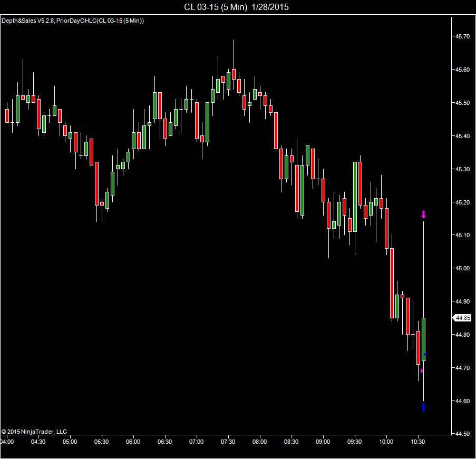
Task: Click the 44.60 price axis label
Action: [462, 401]
